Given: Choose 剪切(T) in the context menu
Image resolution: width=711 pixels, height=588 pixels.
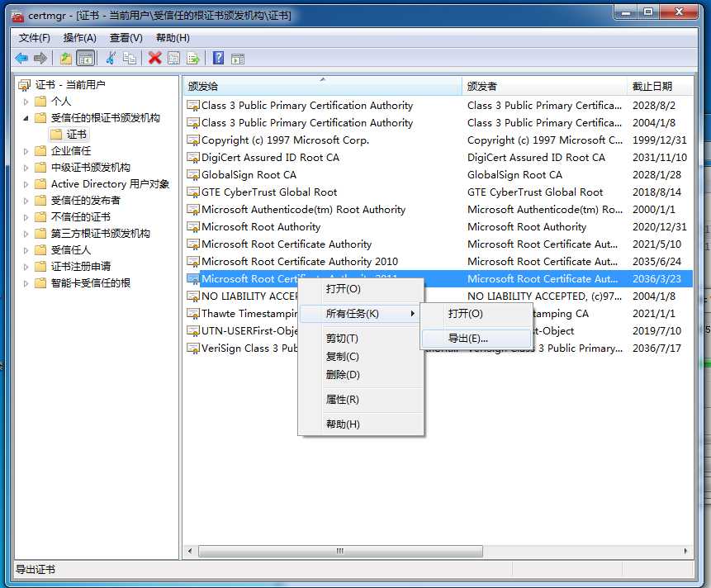Looking at the screenshot, I should click(361, 339).
